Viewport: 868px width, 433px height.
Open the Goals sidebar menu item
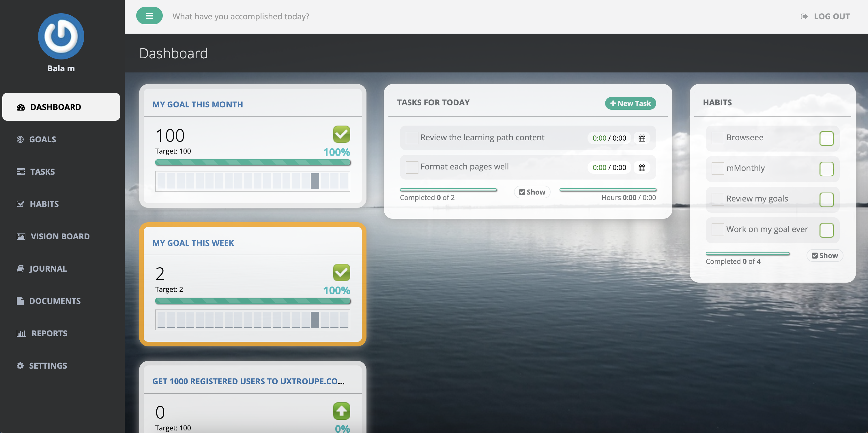42,139
